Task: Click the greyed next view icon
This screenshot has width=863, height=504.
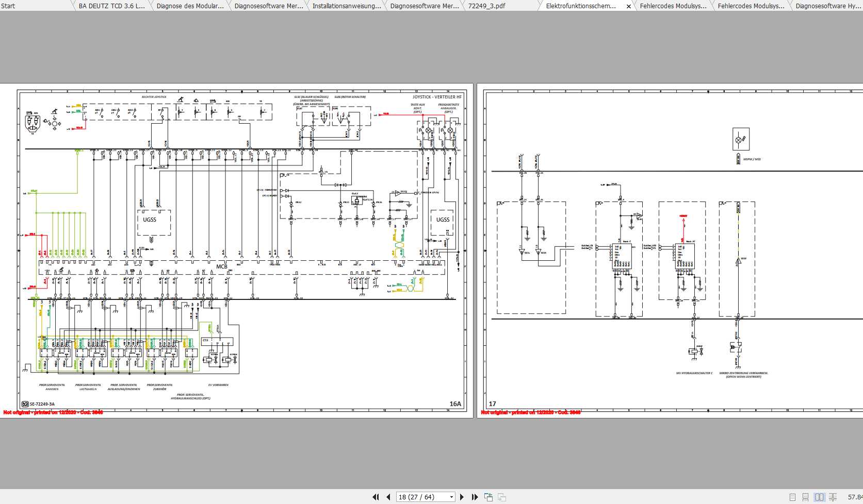Action: (x=501, y=497)
